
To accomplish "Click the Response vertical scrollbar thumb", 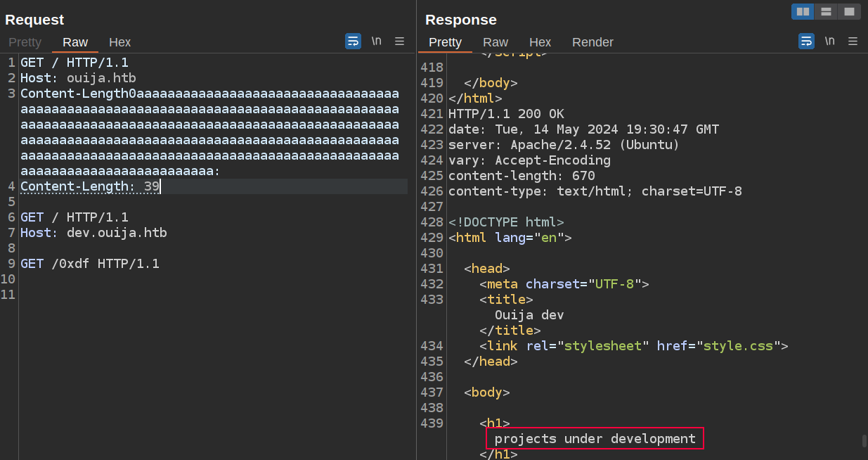I will pyautogui.click(x=864, y=441).
